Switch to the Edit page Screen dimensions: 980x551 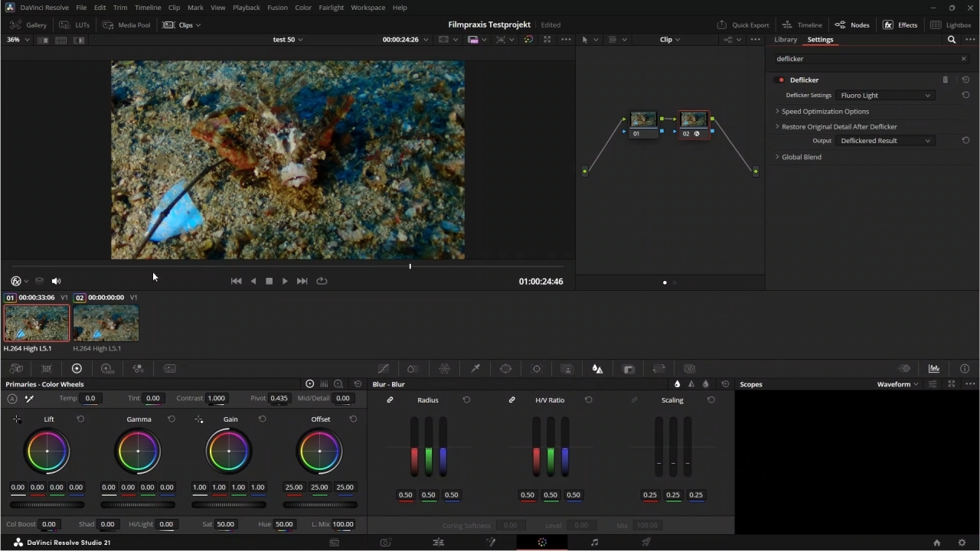click(x=438, y=543)
